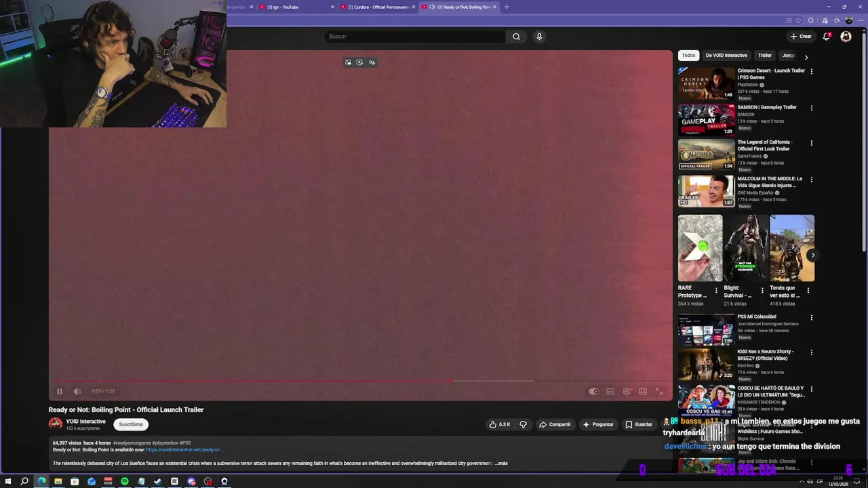Focus the Buscar search field
This screenshot has width=868, height=488.
point(414,37)
